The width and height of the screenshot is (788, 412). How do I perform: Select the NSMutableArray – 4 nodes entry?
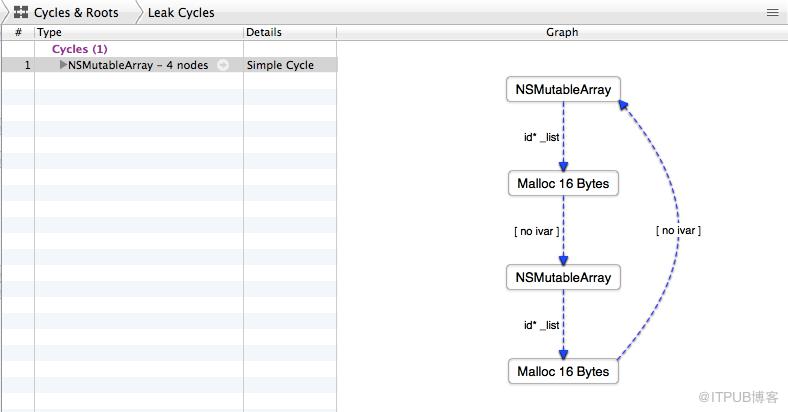click(x=138, y=65)
